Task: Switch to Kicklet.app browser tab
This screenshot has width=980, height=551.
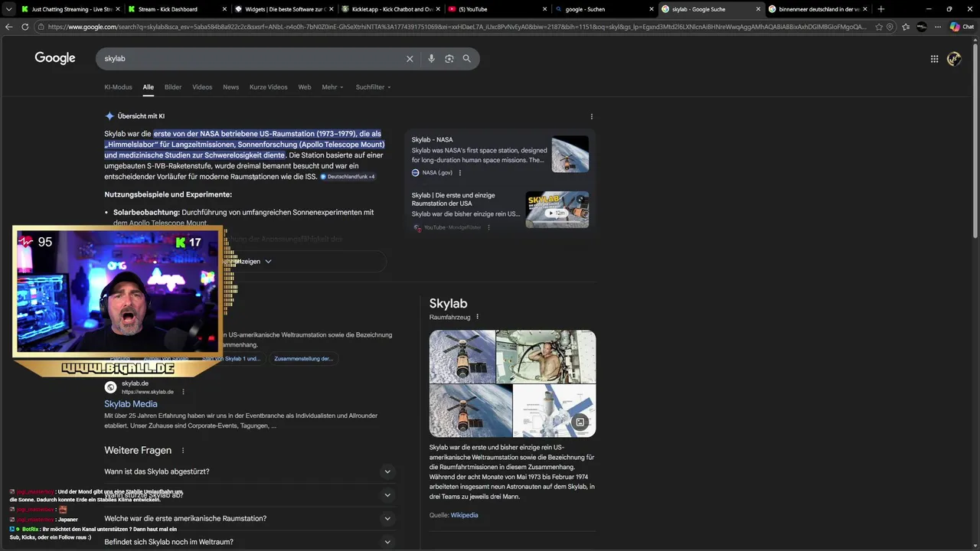Action: (x=390, y=9)
